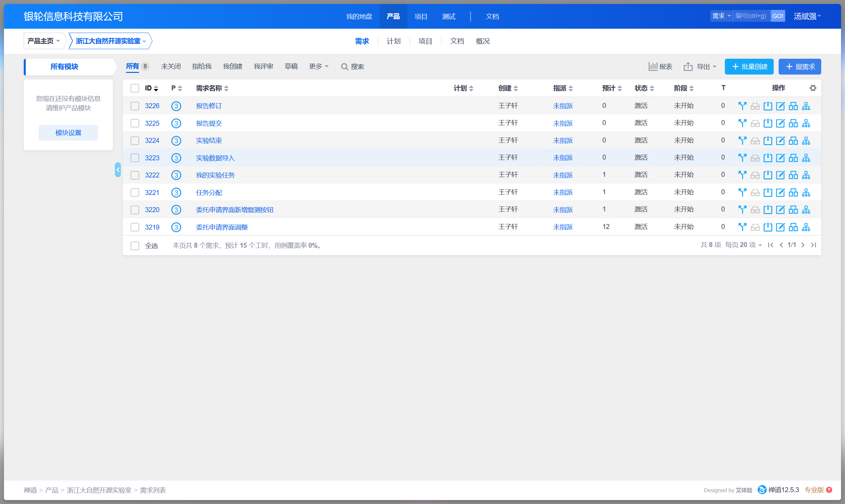The image size is (845, 504).
Task: Click the close (power) icon for requirement 3224
Action: [x=767, y=140]
